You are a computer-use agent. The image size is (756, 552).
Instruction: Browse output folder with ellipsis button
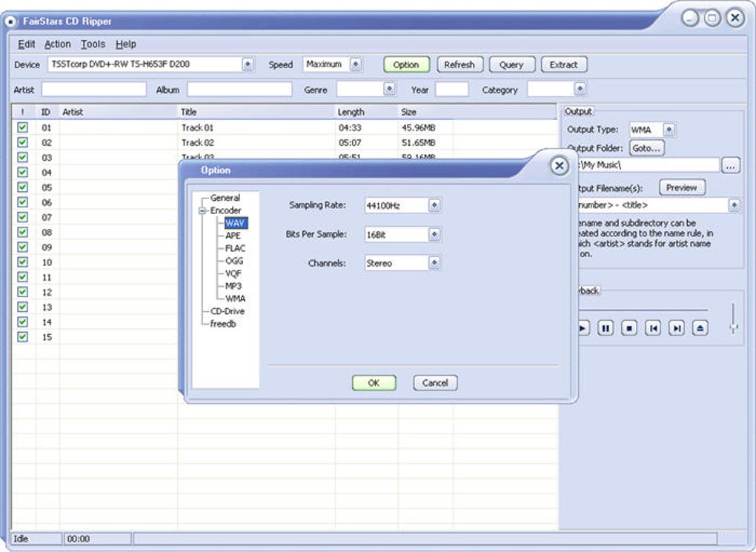[x=731, y=165]
